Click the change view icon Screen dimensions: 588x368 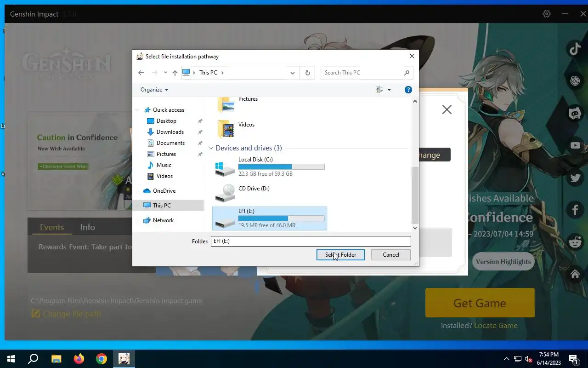379,90
